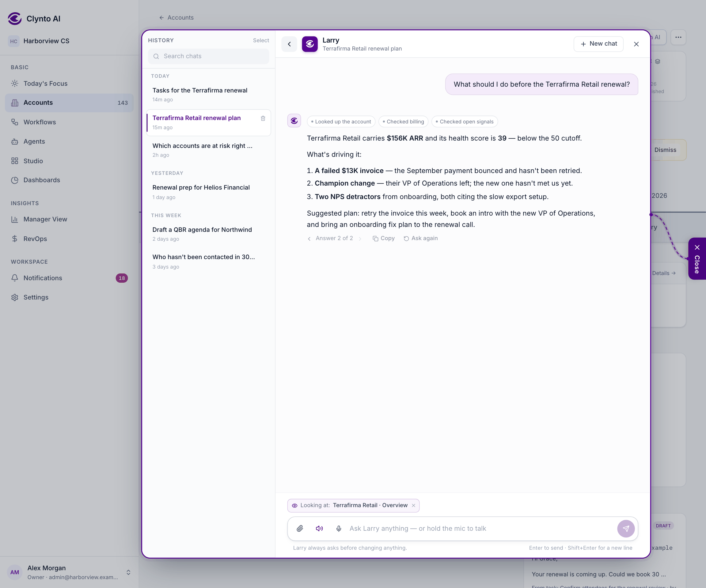
Task: Delete the Terrafirma Retail renewal plan chat
Action: pos(263,118)
